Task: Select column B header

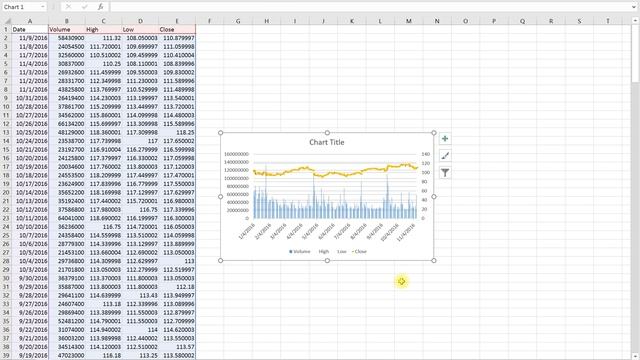Action: pos(67,21)
